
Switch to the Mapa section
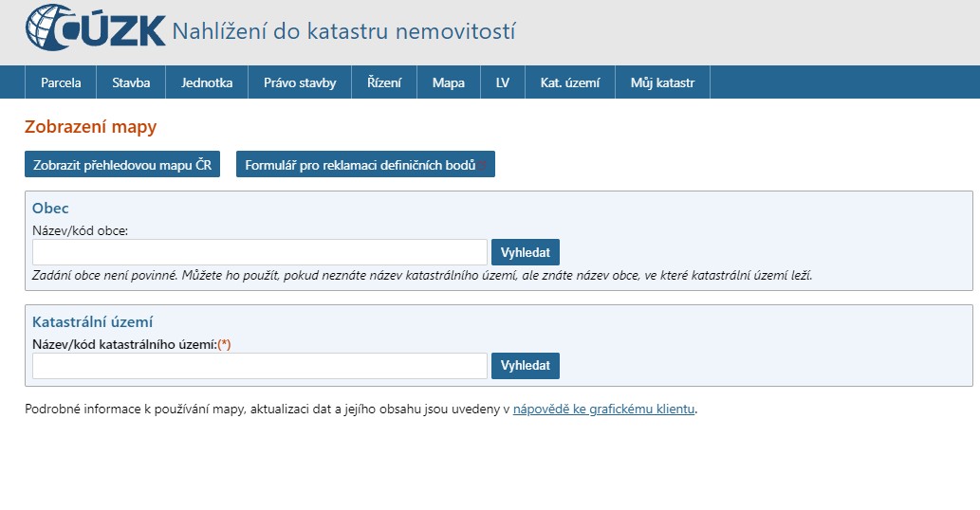[449, 82]
